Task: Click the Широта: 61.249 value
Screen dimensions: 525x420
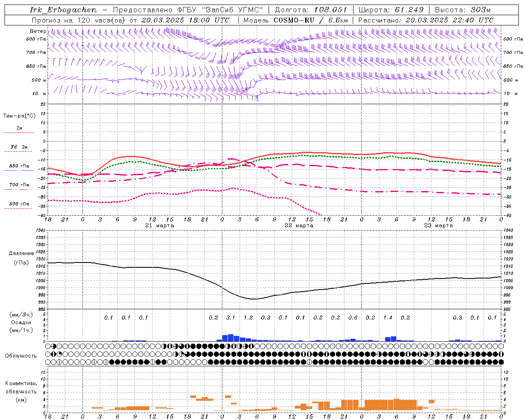Action: tap(391, 9)
